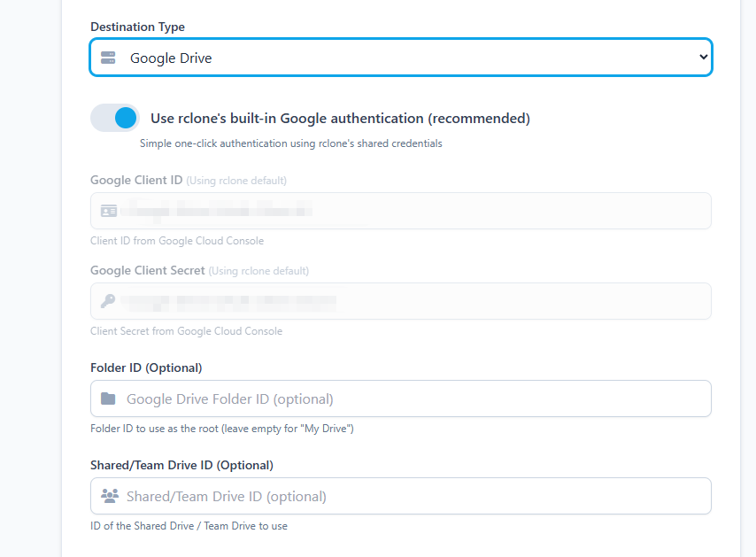Click 'Client Secret from Google Cloud Console' hint

tap(186, 331)
